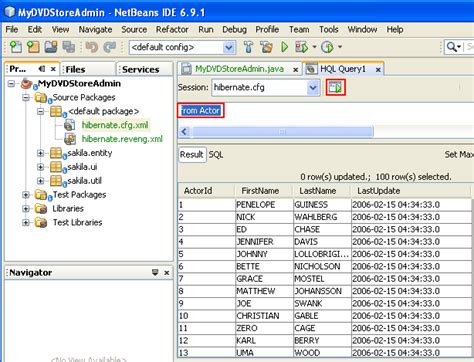The image size is (474, 362).
Task: Select the CHRISTIAN first name cell
Action: (x=264, y=316)
